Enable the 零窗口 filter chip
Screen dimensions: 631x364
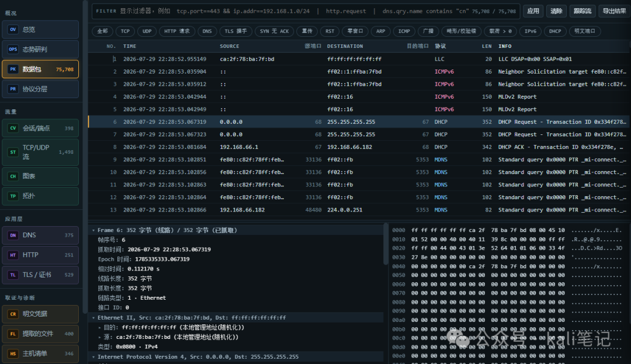coord(355,31)
